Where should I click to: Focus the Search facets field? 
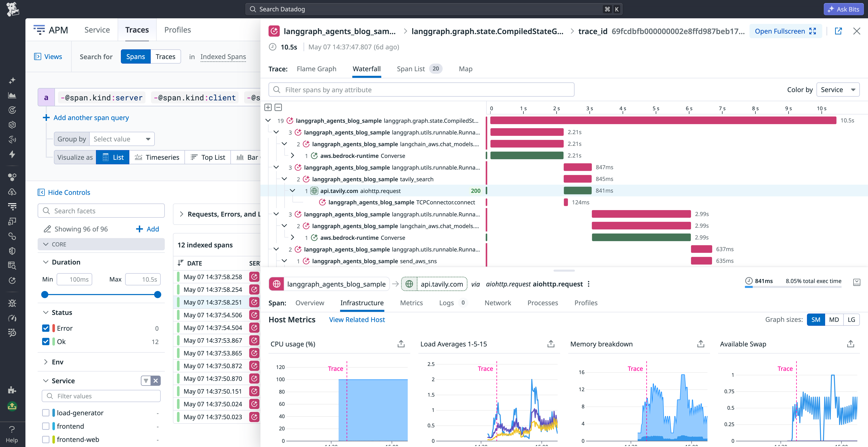(x=101, y=211)
